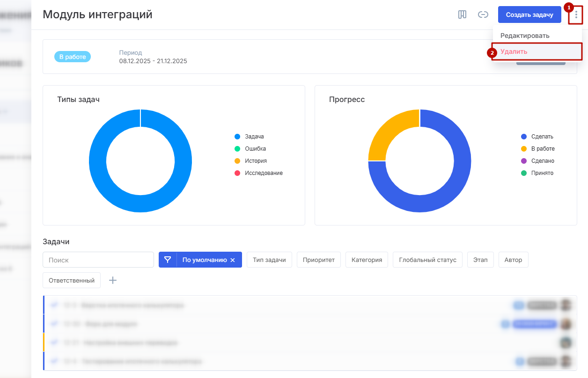Choose 'Удалить' in the dropdown menu
The width and height of the screenshot is (588, 378).
tap(514, 51)
